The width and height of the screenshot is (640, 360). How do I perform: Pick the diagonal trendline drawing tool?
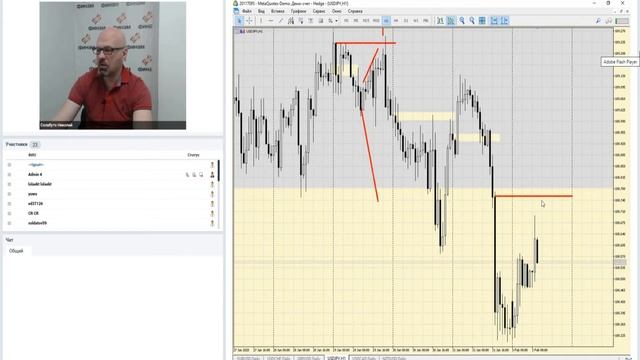280,21
